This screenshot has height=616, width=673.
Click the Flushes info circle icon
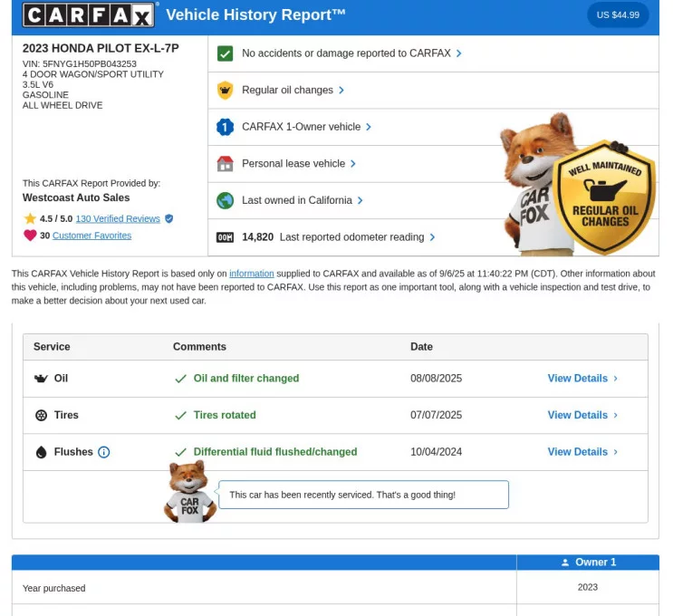click(x=103, y=452)
